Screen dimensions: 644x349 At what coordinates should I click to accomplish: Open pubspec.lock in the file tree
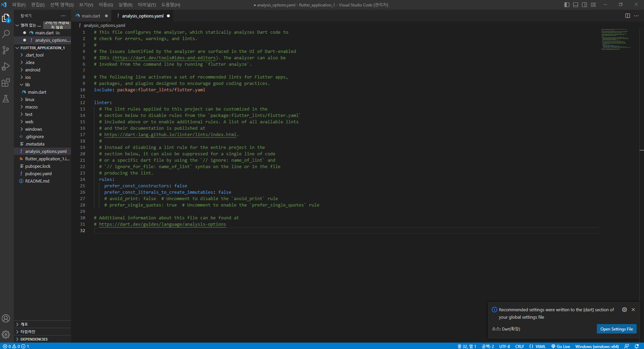pos(38,166)
